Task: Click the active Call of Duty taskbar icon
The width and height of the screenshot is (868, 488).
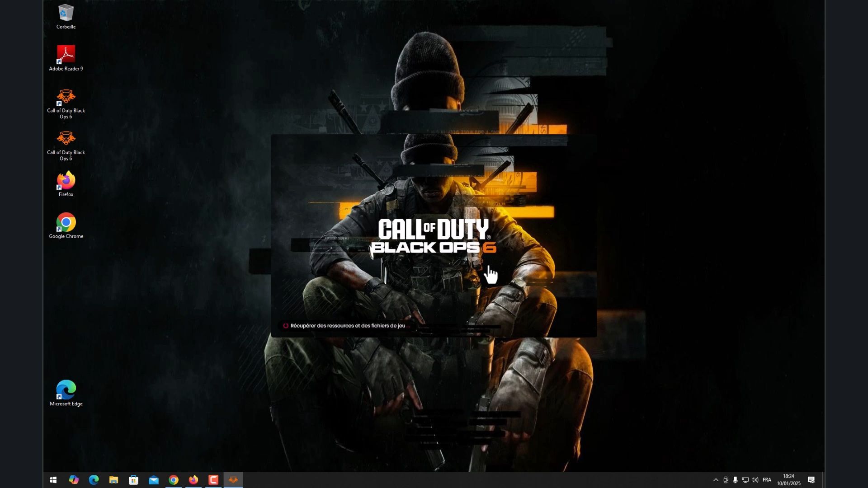Action: tap(233, 480)
